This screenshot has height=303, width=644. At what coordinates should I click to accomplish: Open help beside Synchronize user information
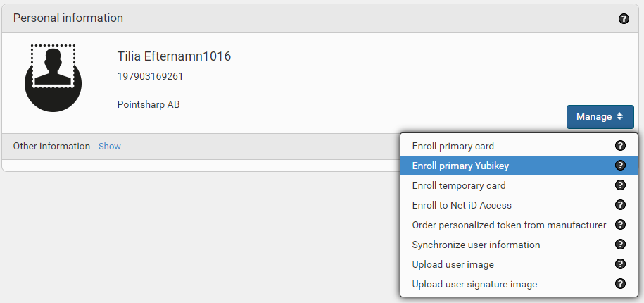tap(620, 245)
